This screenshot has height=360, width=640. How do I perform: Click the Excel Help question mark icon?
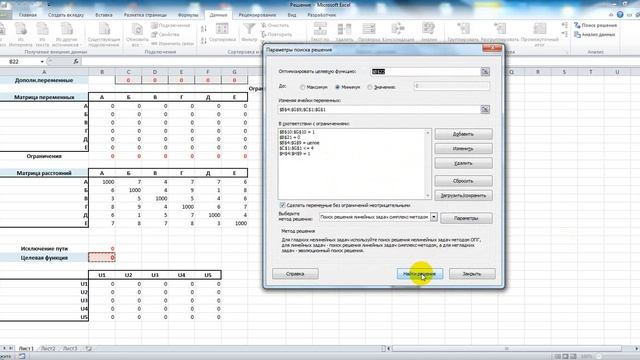pyautogui.click(x=620, y=15)
